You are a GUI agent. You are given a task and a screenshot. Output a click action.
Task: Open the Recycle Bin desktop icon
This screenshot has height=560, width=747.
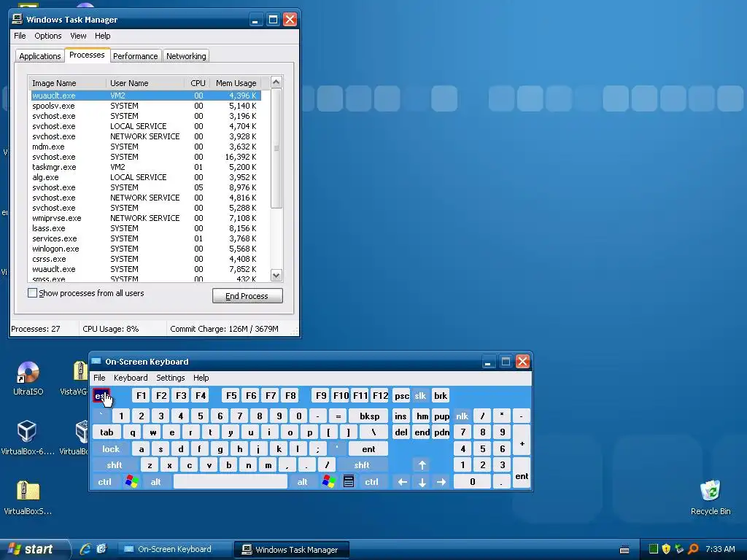coord(711,497)
